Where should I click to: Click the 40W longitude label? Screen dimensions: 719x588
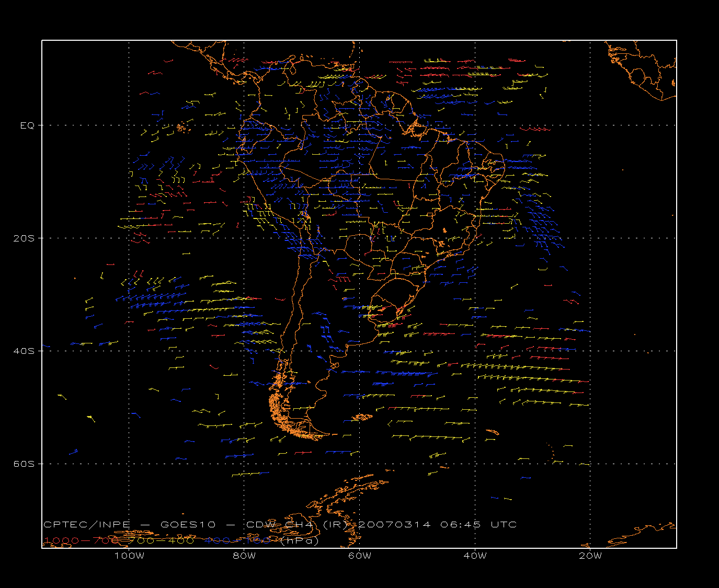tap(475, 556)
